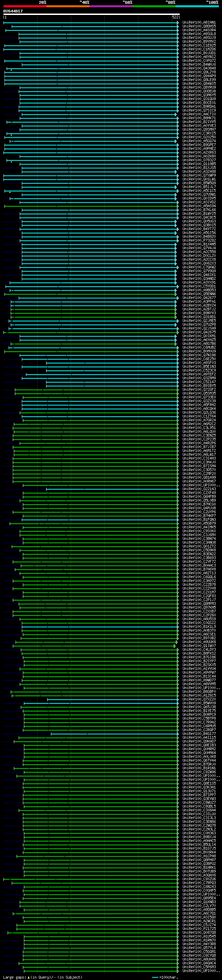Select the UniRef100_O78327 label
The width and height of the screenshot is (222, 980).
pos(199,160)
